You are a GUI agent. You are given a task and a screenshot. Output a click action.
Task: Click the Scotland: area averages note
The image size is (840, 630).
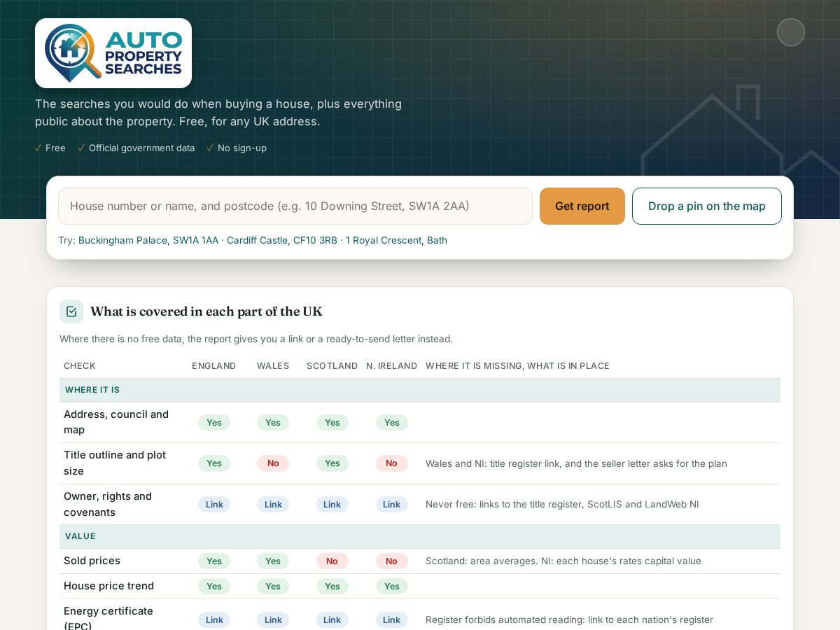point(563,561)
